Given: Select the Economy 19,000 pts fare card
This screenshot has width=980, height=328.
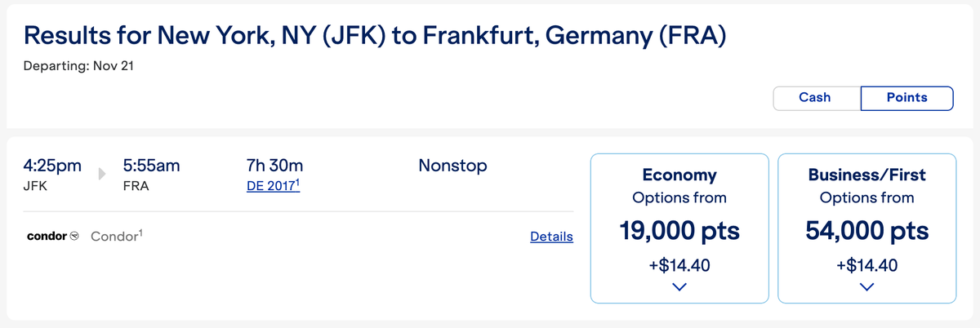Looking at the screenshot, I should click(679, 228).
